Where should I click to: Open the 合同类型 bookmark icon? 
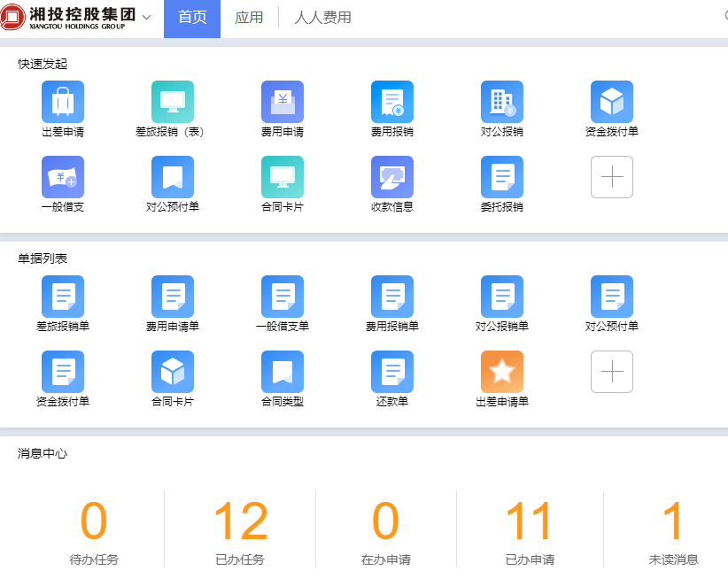pos(282,372)
